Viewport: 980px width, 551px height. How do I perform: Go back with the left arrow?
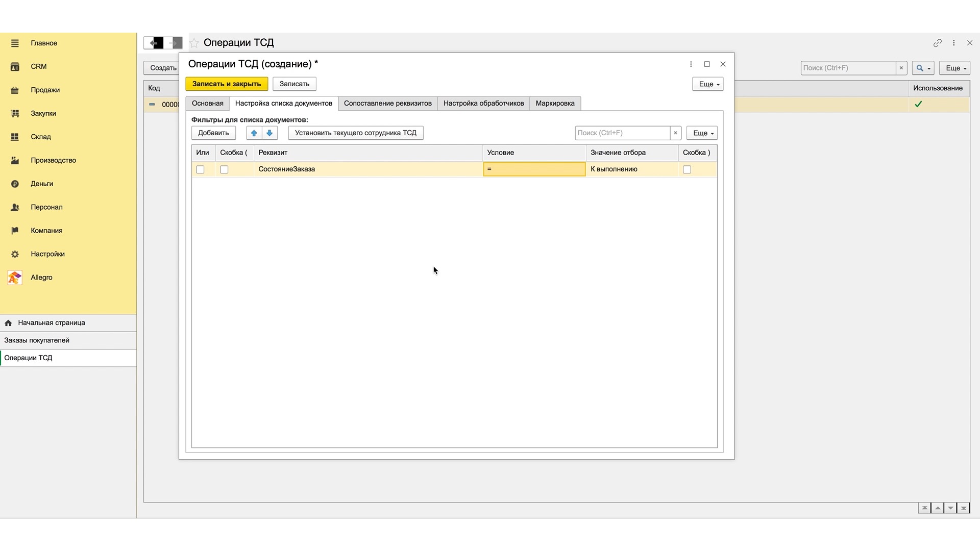click(x=154, y=43)
